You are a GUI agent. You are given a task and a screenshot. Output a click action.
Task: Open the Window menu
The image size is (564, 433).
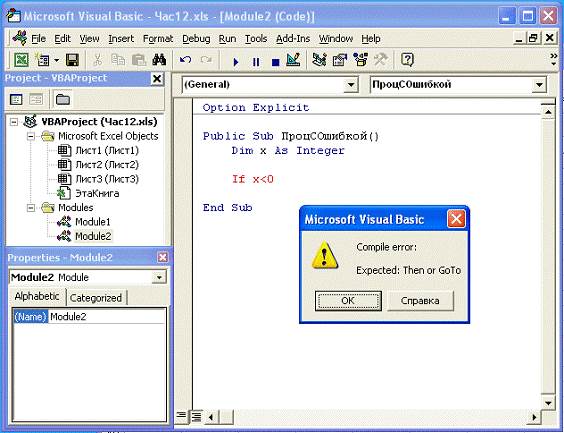(x=336, y=38)
